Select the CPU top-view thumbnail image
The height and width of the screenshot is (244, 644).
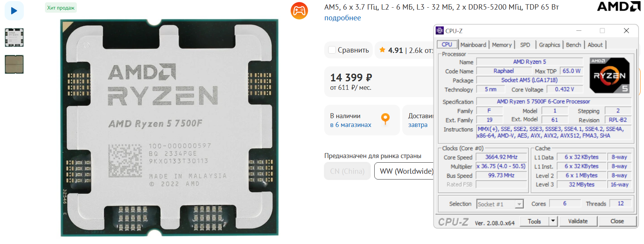[14, 38]
